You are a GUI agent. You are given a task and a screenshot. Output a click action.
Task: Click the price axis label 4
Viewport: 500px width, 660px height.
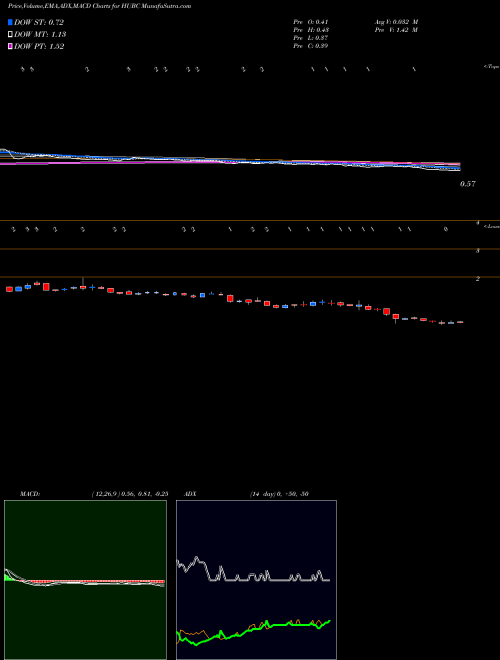coord(478,223)
